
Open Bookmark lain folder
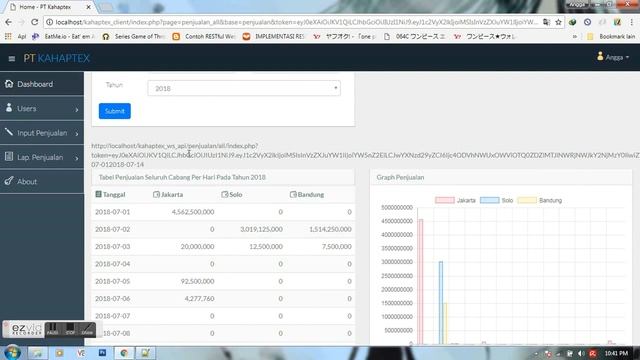pyautogui.click(x=611, y=36)
